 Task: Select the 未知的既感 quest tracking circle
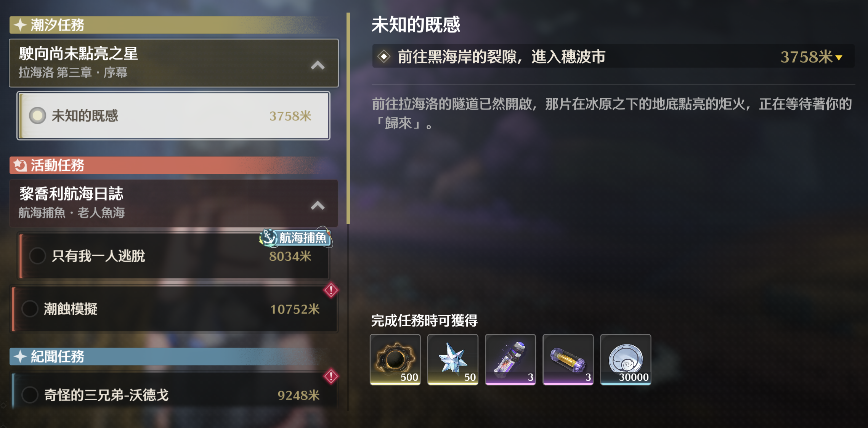point(37,116)
